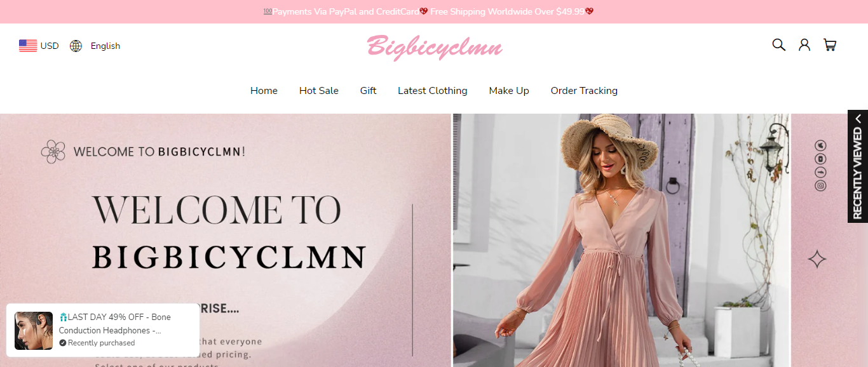The height and width of the screenshot is (367, 868).
Task: Open the Order Tracking link
Action: click(x=584, y=91)
